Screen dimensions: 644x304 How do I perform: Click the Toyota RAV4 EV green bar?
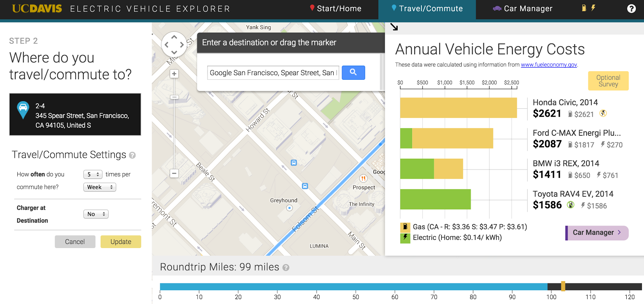(436, 199)
